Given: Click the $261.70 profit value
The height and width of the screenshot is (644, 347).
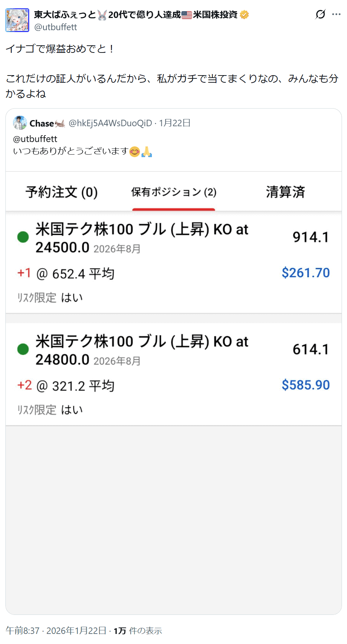Looking at the screenshot, I should click(306, 273).
